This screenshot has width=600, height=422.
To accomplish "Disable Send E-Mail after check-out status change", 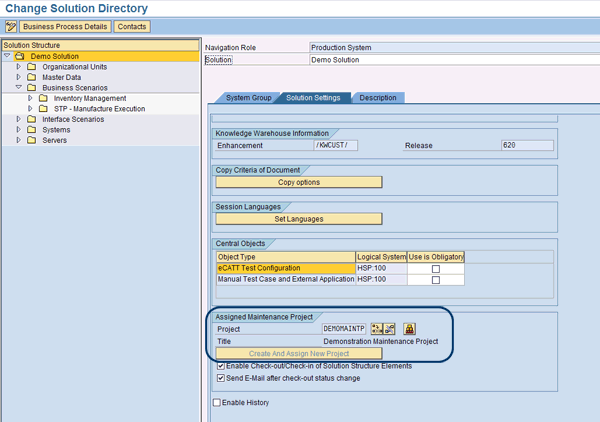I will coord(220,378).
